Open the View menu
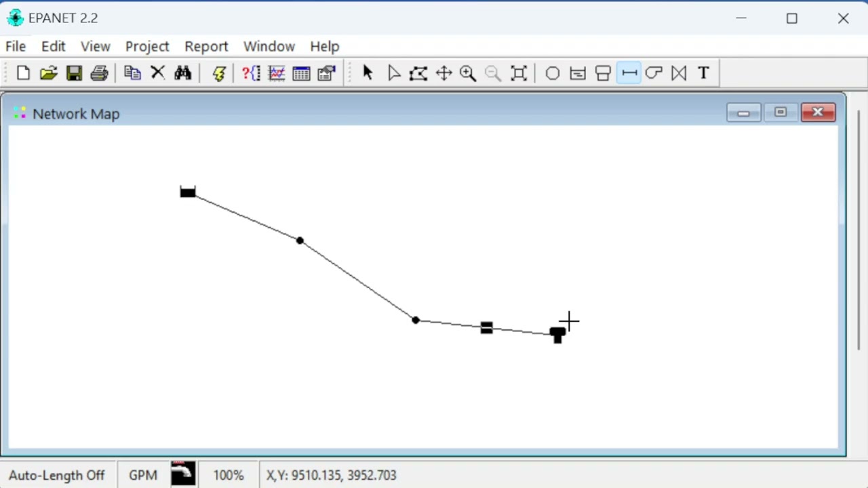 coord(96,46)
